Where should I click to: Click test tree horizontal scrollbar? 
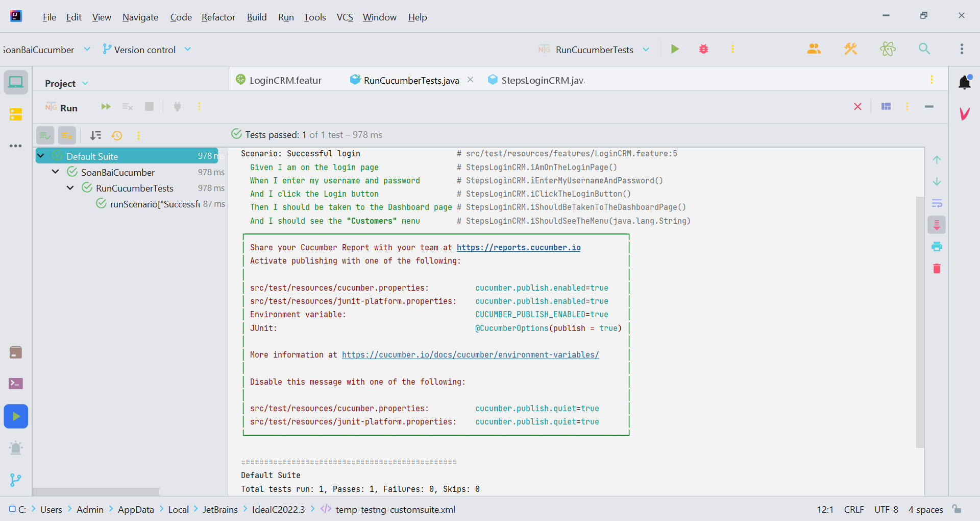(x=96, y=492)
